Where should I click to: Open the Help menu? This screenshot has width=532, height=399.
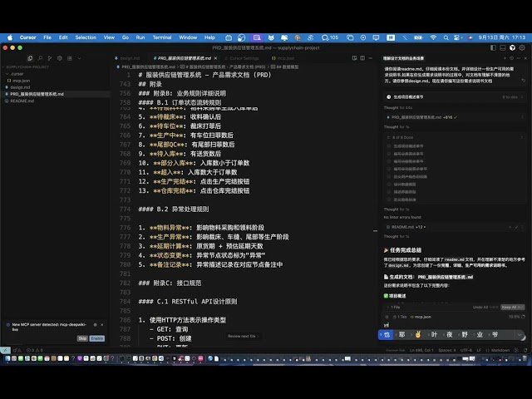[209, 37]
